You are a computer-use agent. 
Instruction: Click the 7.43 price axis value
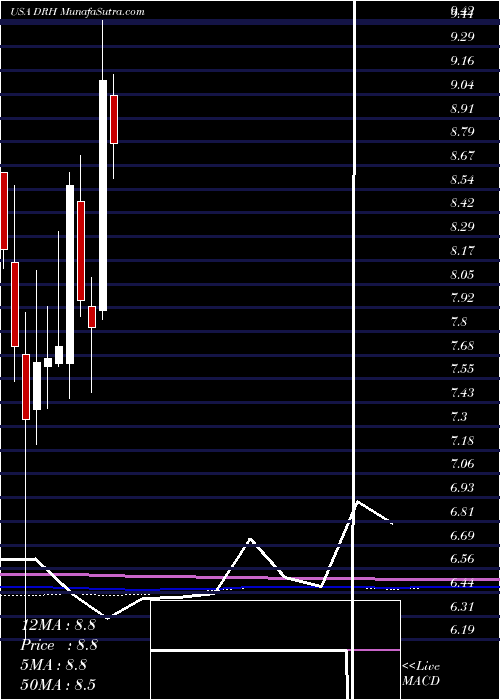(462, 393)
